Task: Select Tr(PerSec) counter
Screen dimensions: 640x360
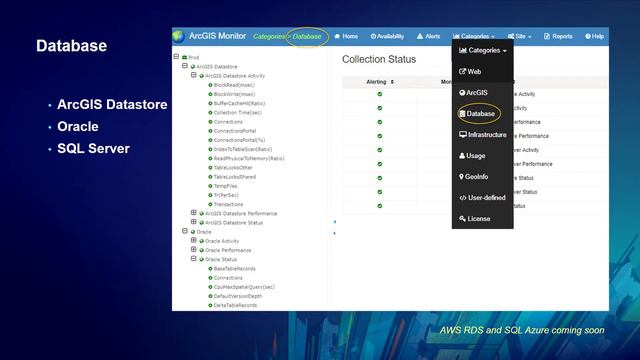Action: click(226, 196)
